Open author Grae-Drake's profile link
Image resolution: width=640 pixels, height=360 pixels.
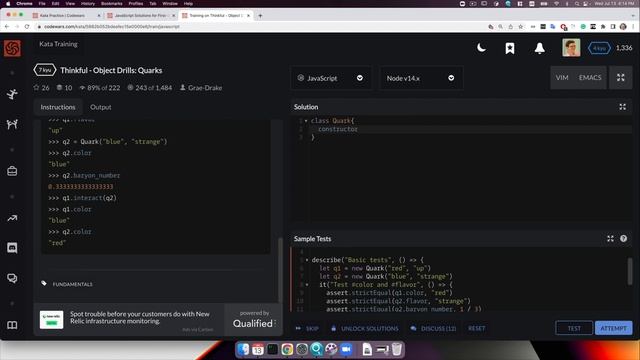pos(205,87)
